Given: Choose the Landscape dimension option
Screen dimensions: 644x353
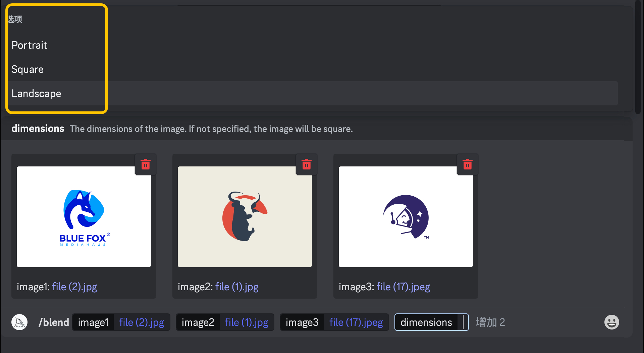Looking at the screenshot, I should click(x=313, y=93).
